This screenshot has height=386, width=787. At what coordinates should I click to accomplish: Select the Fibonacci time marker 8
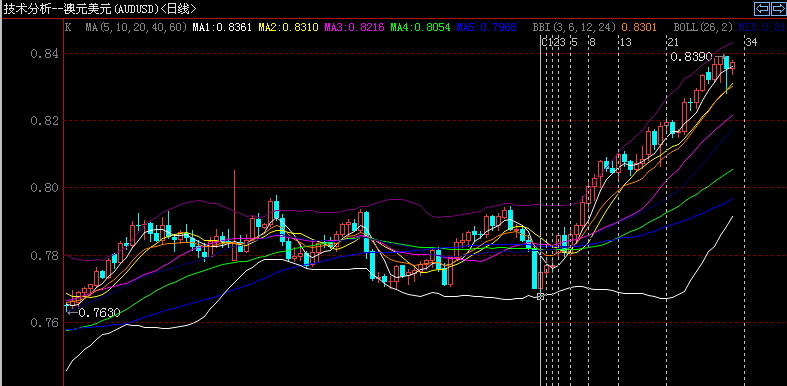pos(592,42)
